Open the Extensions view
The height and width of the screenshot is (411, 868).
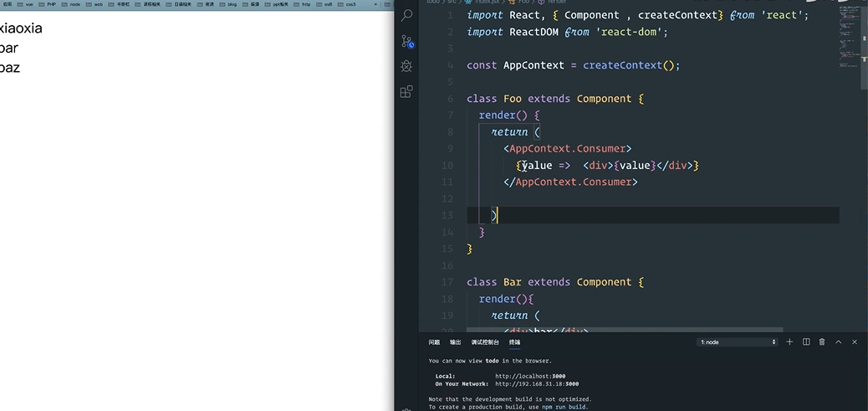407,91
